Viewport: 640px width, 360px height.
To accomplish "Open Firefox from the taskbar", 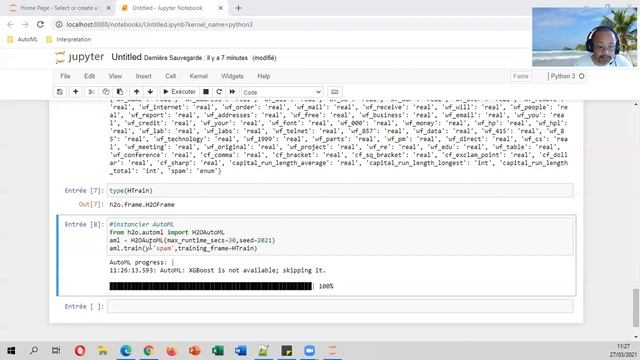I will point(171,350).
